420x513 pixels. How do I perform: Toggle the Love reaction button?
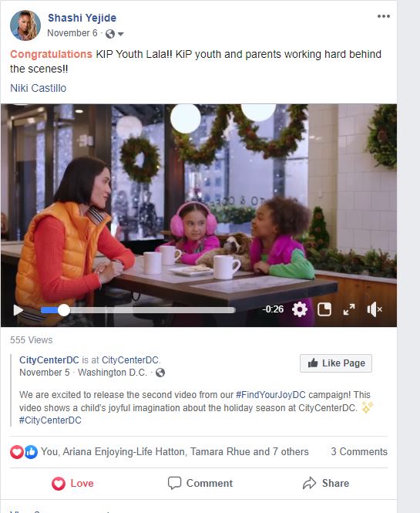click(72, 483)
